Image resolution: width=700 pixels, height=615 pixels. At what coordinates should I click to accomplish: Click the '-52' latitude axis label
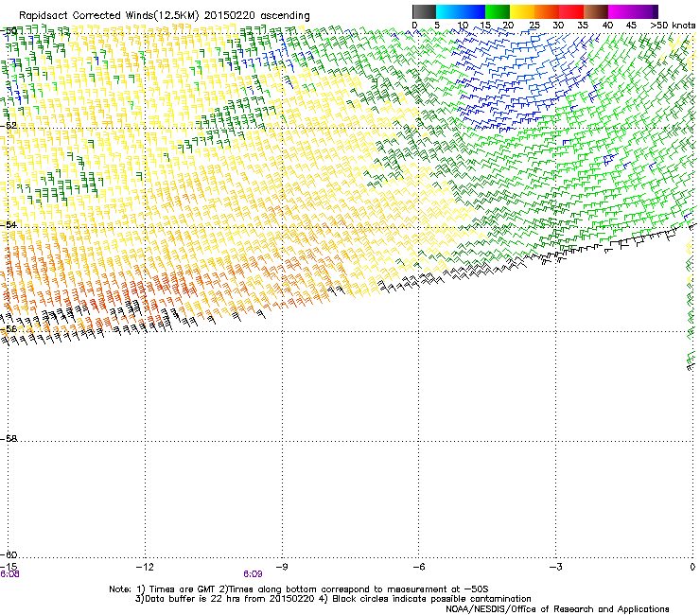pos(9,126)
